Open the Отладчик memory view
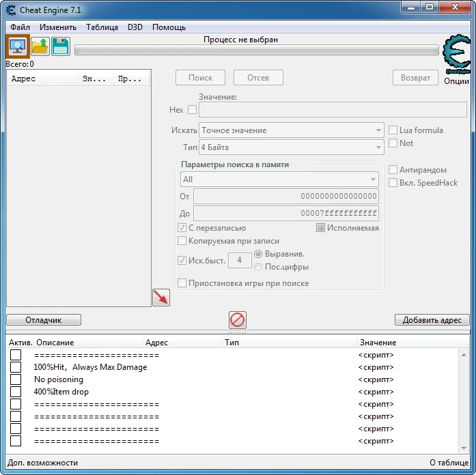 pyautogui.click(x=44, y=320)
